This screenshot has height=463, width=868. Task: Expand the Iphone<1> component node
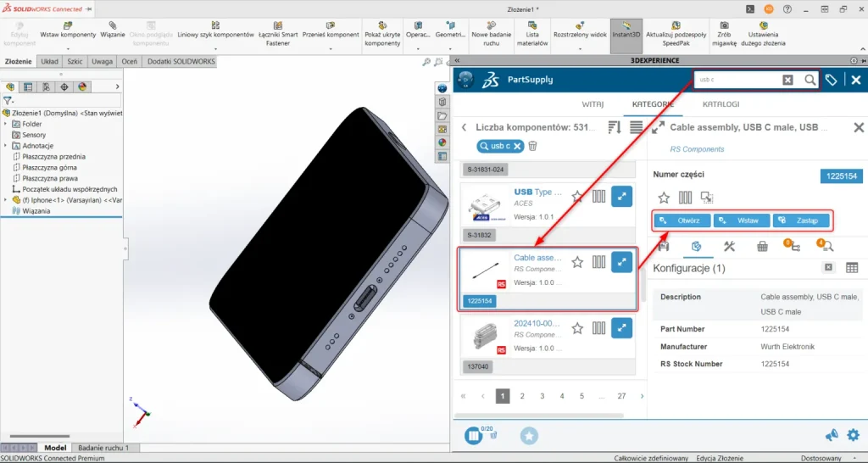tap(6, 200)
